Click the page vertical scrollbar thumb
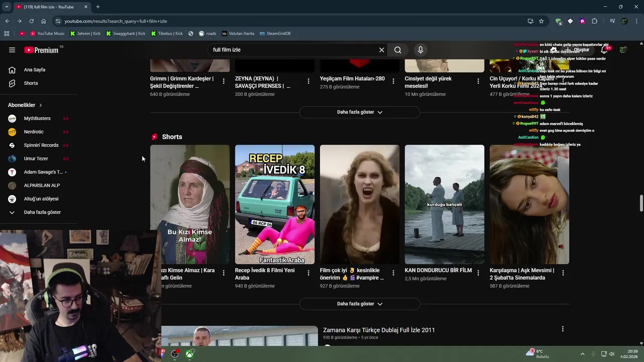Image resolution: width=644 pixels, height=362 pixels. [641, 203]
